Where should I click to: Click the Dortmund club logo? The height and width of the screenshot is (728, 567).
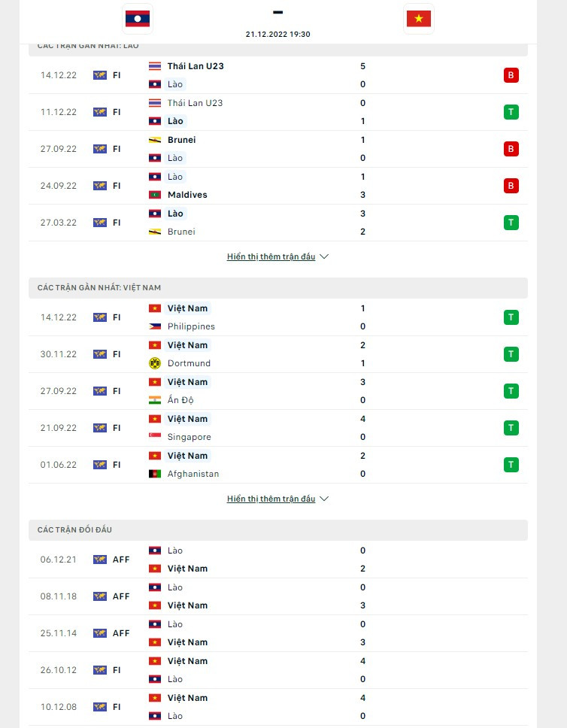tap(155, 363)
